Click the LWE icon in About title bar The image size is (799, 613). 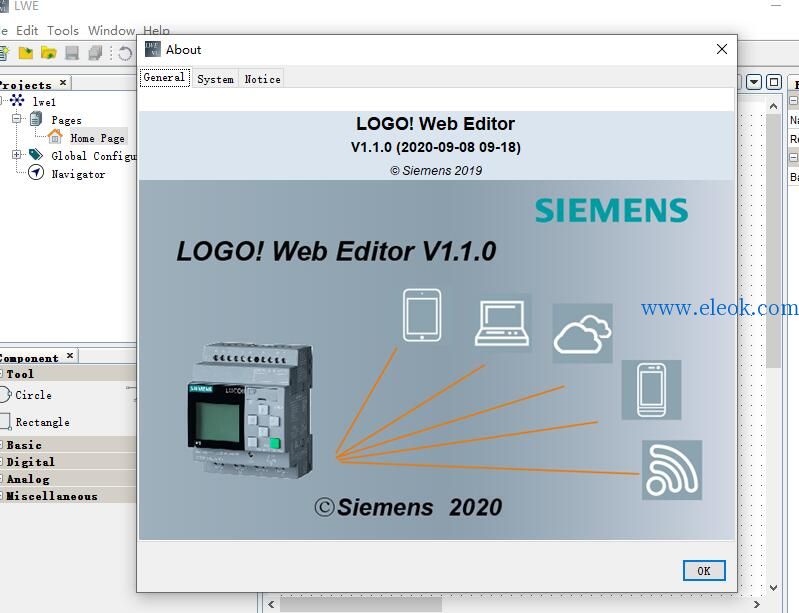pos(153,49)
